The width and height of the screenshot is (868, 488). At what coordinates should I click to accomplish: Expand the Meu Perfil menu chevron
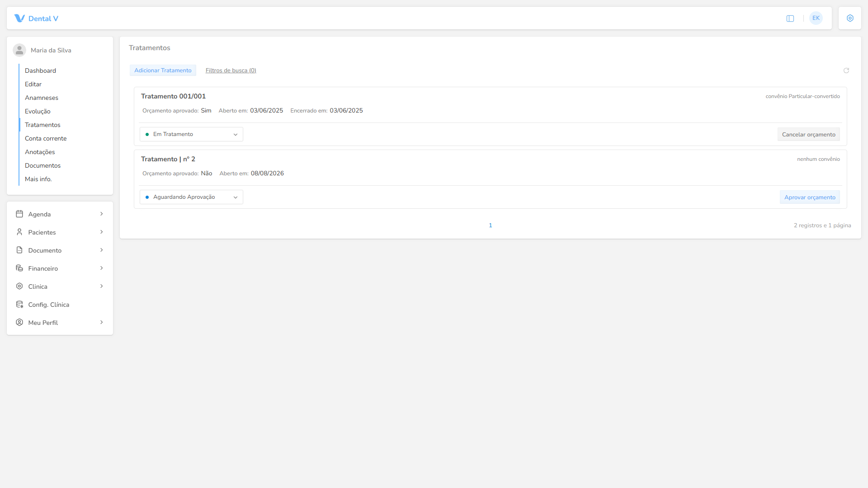[102, 322]
